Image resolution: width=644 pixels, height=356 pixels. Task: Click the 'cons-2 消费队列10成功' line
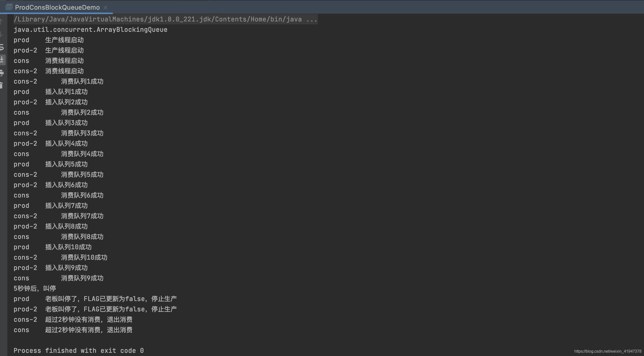pos(60,257)
